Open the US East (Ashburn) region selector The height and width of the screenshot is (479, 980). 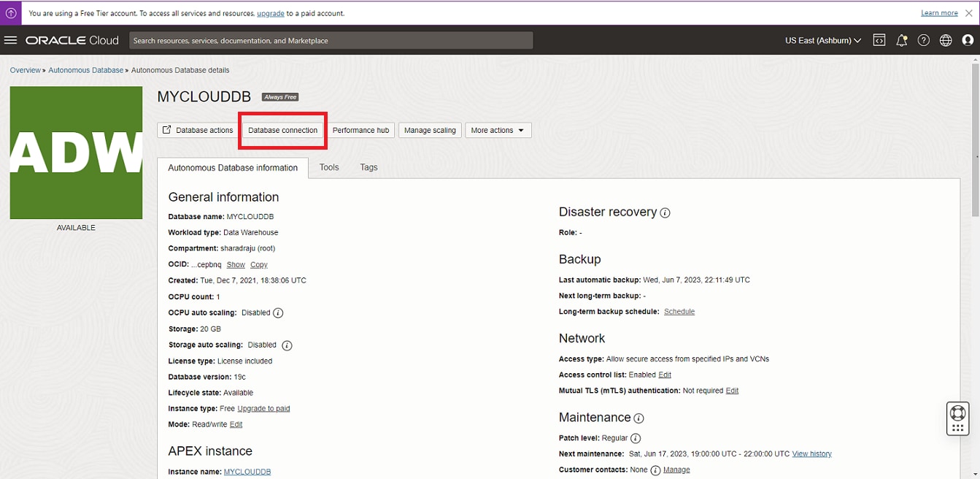point(822,40)
